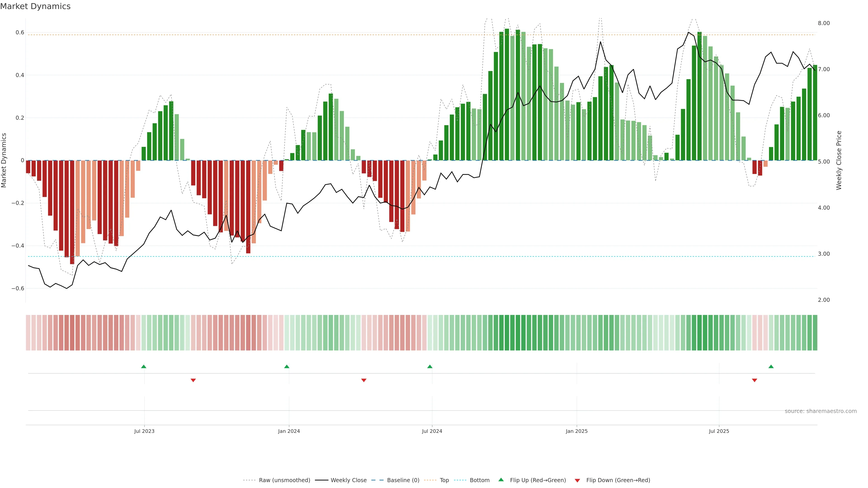868x488 pixels.
Task: Click the flip-up marker near Jan 2024
Action: click(x=287, y=366)
